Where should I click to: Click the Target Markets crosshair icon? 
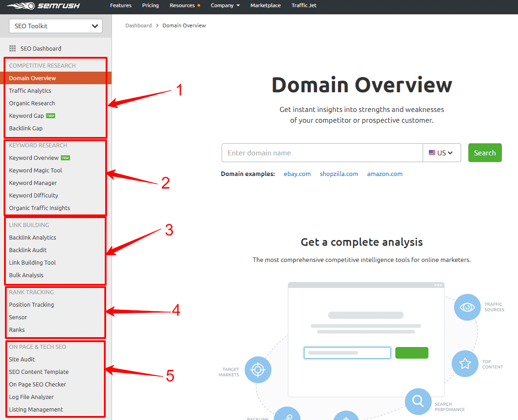258,370
